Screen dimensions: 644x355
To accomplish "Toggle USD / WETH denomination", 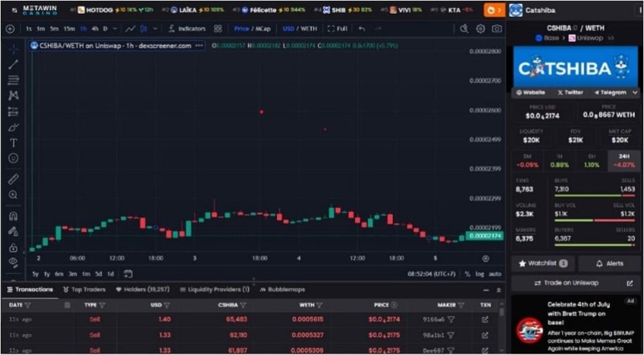I will (300, 29).
